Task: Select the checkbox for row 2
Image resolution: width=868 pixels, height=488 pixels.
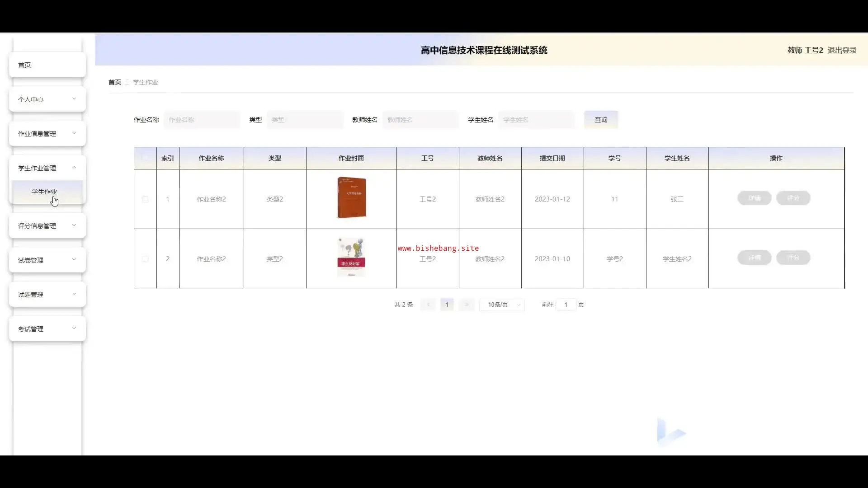Action: (x=145, y=259)
